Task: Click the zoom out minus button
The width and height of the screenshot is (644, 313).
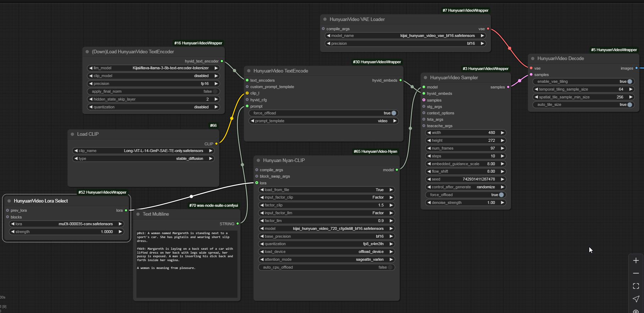Action: pos(636,273)
